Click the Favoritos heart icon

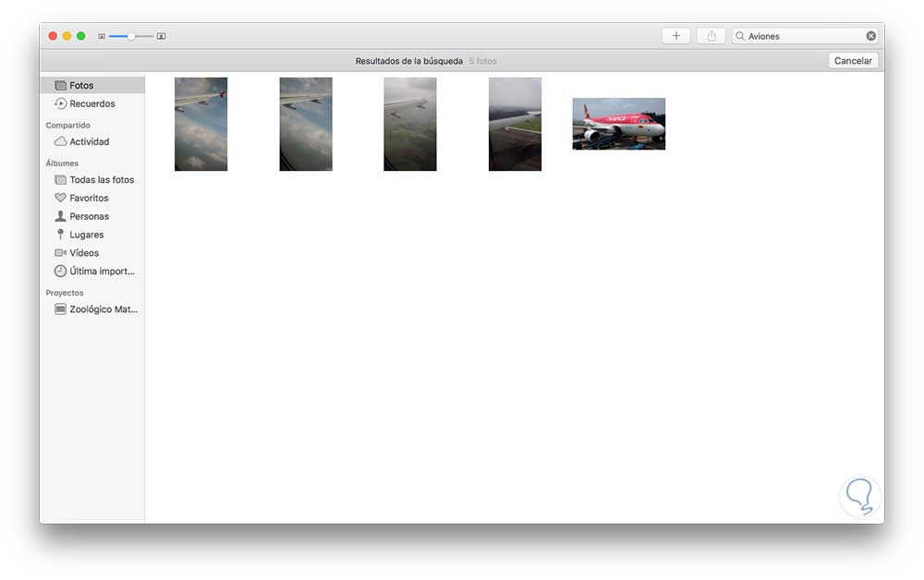coord(60,198)
